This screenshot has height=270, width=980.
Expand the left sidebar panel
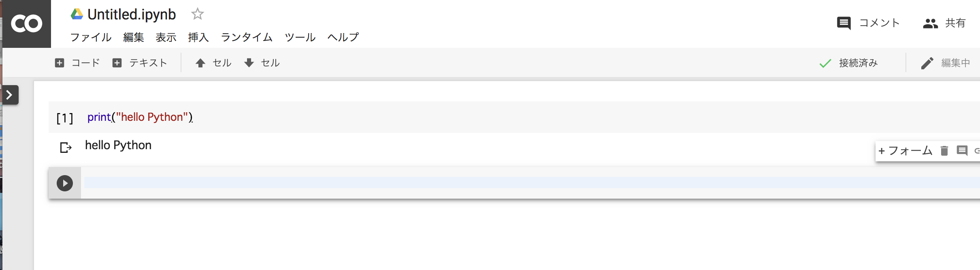(x=10, y=95)
